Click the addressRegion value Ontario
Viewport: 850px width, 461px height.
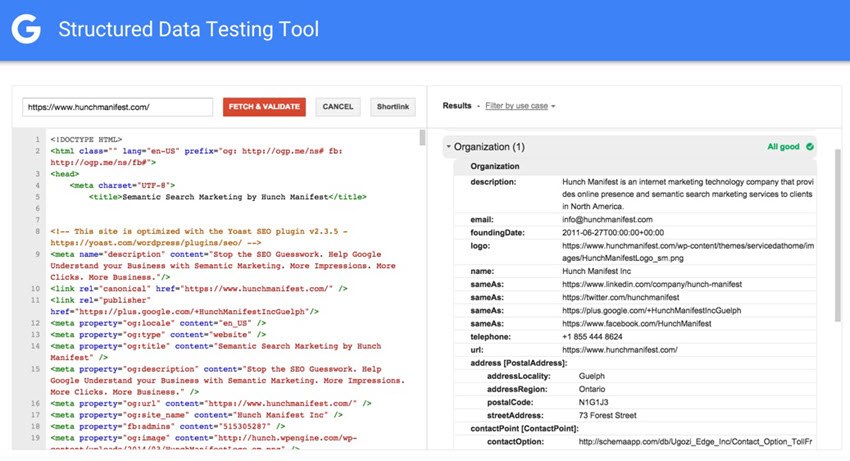(591, 389)
